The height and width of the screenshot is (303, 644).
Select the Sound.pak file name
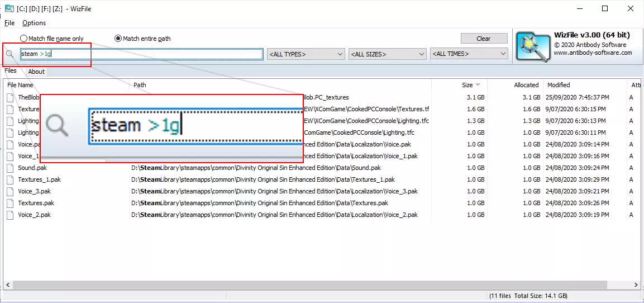point(32,168)
